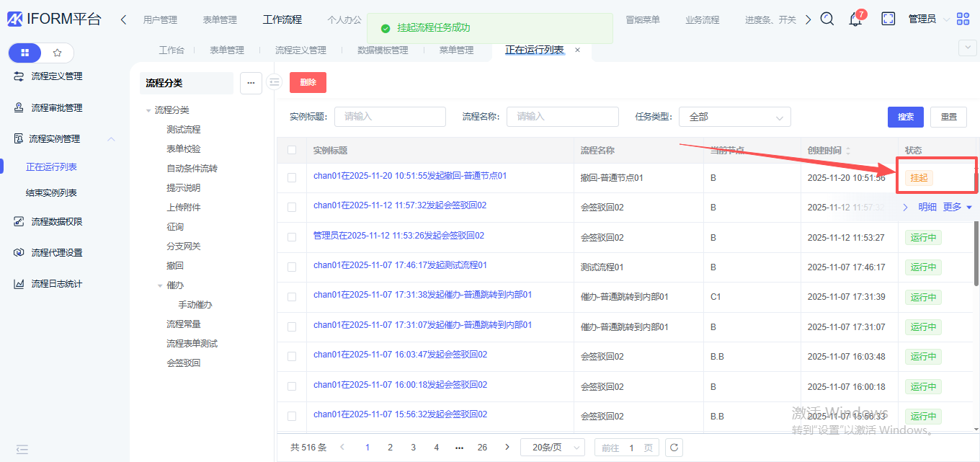Open the more options button beside 流程分类

pos(251,83)
